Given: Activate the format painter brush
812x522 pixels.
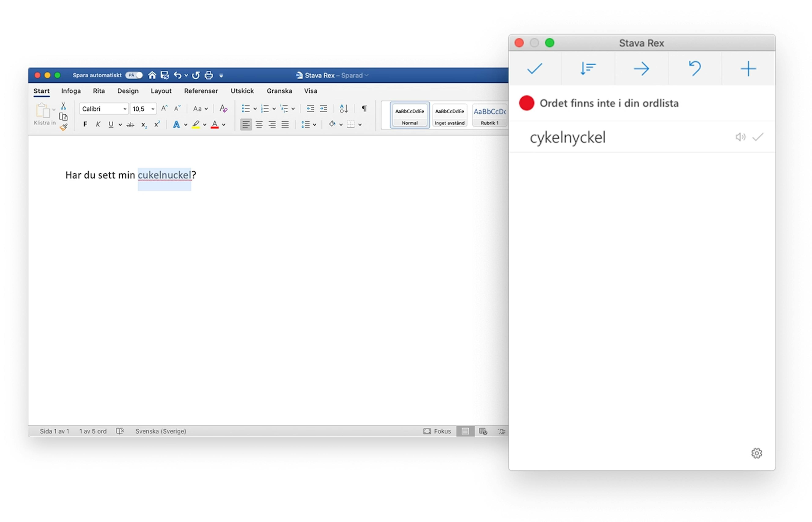Looking at the screenshot, I should [63, 127].
